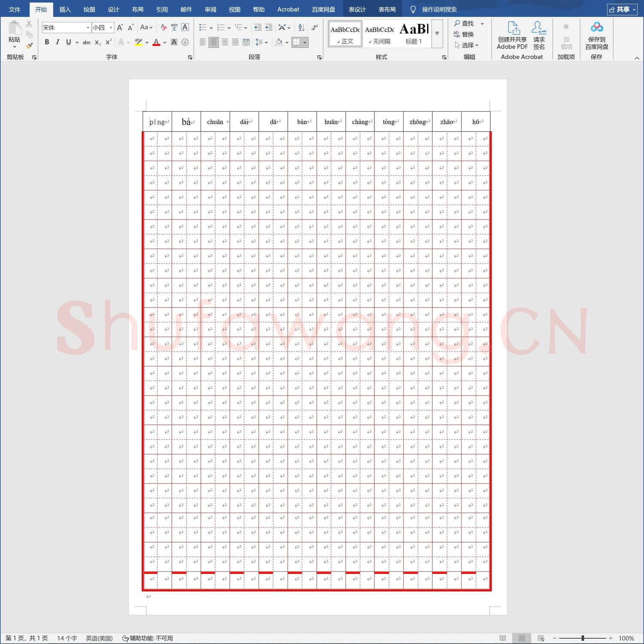This screenshot has height=644, width=644.
Task: Click the shading paint bucket icon
Action: (x=279, y=42)
